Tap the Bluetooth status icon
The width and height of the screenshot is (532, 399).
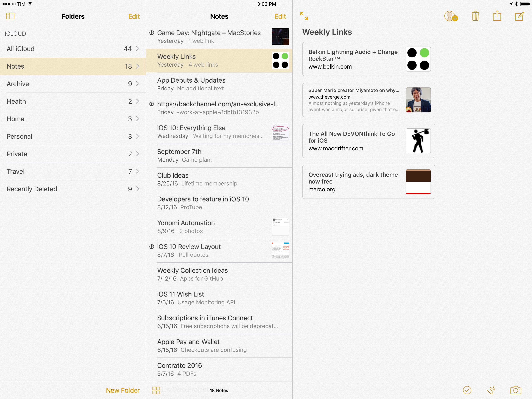516,4
